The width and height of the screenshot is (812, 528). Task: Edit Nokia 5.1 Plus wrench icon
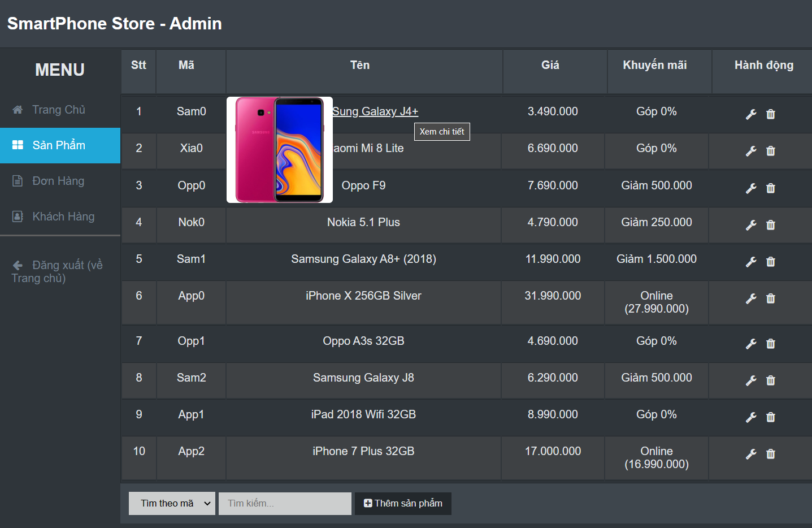(x=751, y=225)
